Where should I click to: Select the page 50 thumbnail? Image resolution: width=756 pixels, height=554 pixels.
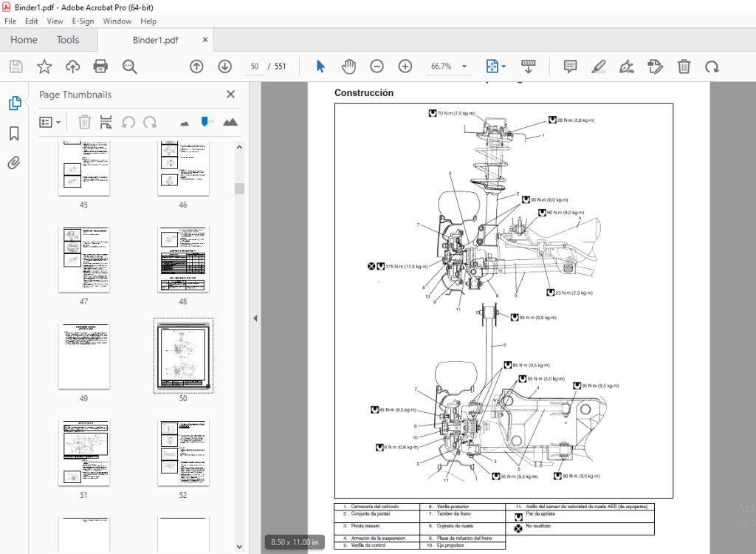[183, 355]
